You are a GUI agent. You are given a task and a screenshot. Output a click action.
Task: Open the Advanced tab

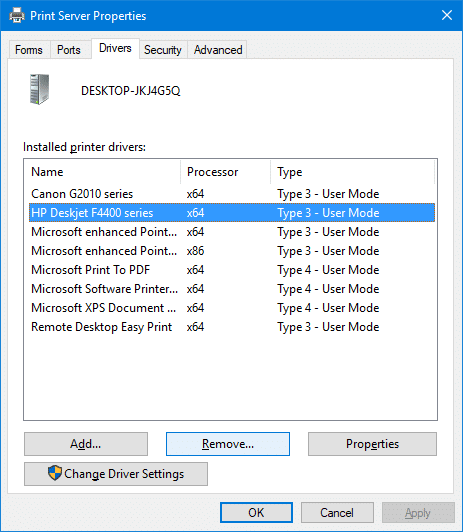[x=218, y=50]
